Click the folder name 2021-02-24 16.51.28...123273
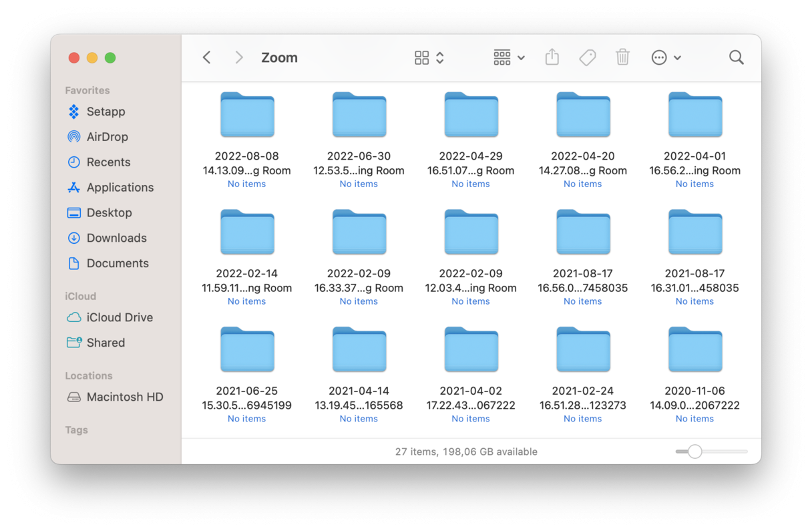 pos(583,398)
